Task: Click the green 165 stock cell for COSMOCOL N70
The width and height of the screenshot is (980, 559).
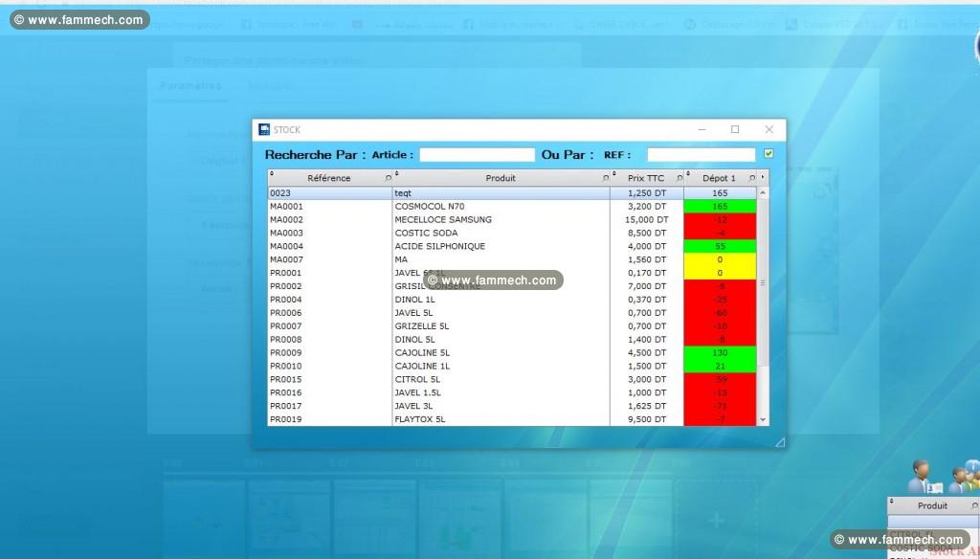Action: point(720,207)
